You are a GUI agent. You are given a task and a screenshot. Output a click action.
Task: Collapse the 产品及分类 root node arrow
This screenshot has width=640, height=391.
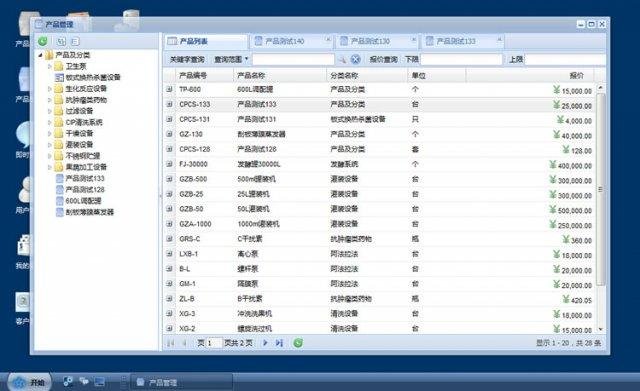coord(40,55)
